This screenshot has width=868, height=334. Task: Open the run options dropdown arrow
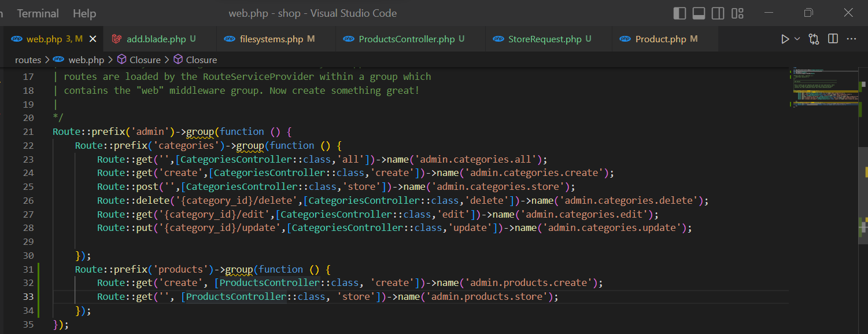[797, 39]
